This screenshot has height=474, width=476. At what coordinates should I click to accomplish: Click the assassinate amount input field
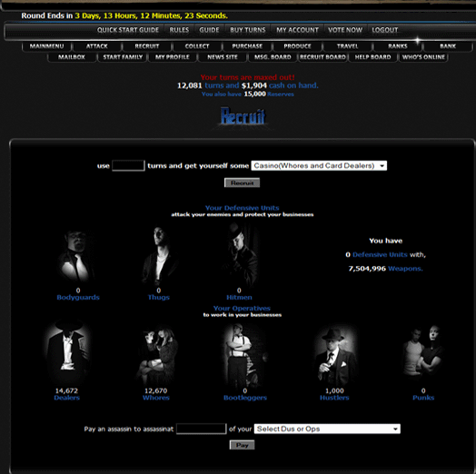pyautogui.click(x=202, y=429)
